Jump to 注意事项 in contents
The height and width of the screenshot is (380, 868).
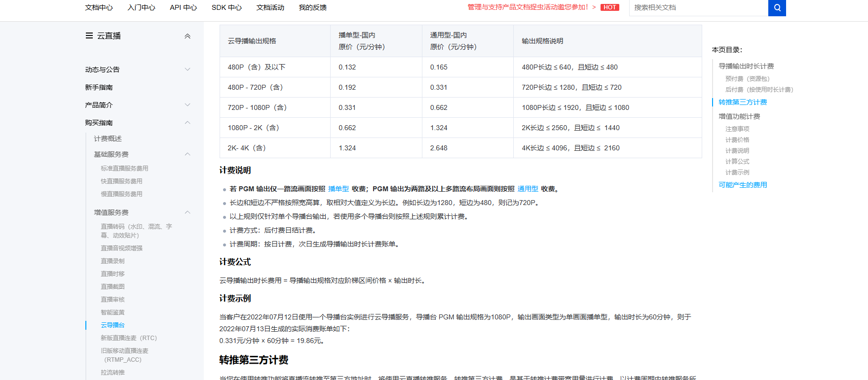click(x=737, y=129)
